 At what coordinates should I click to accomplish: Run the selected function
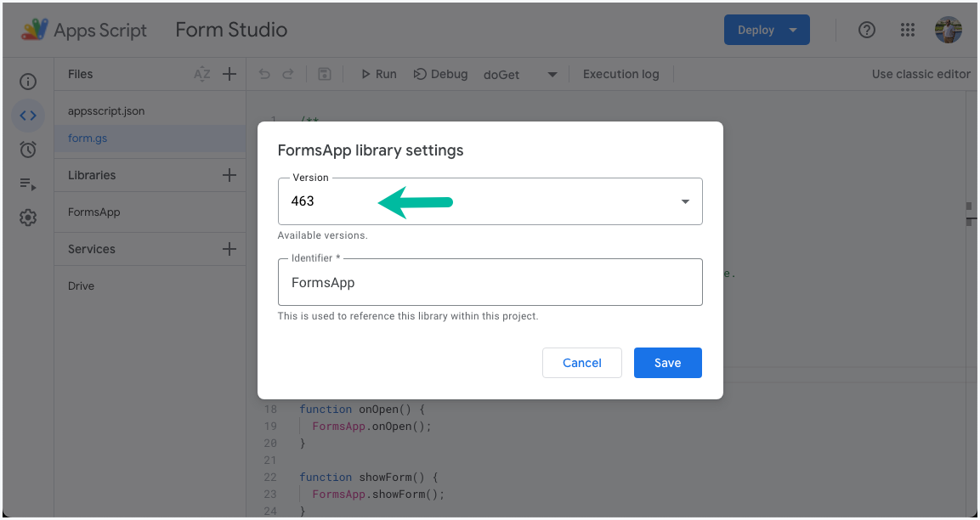[379, 75]
